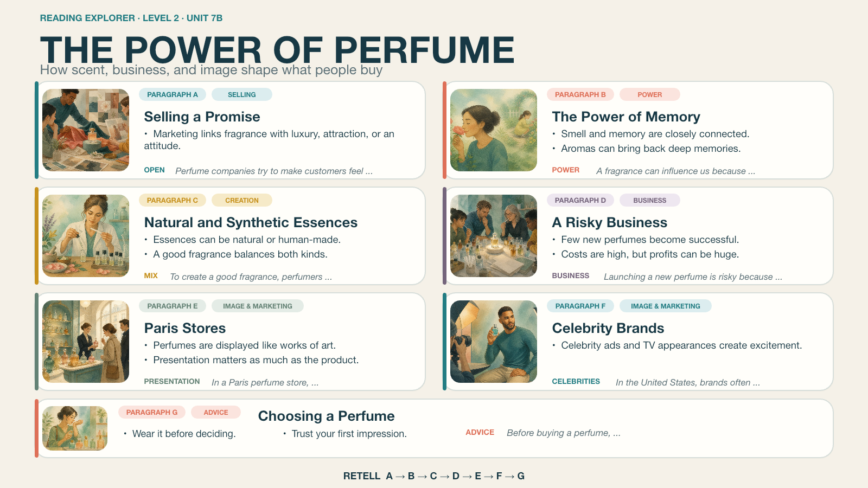Click the Paris perfume store illustration
The image size is (868, 488).
click(x=86, y=342)
